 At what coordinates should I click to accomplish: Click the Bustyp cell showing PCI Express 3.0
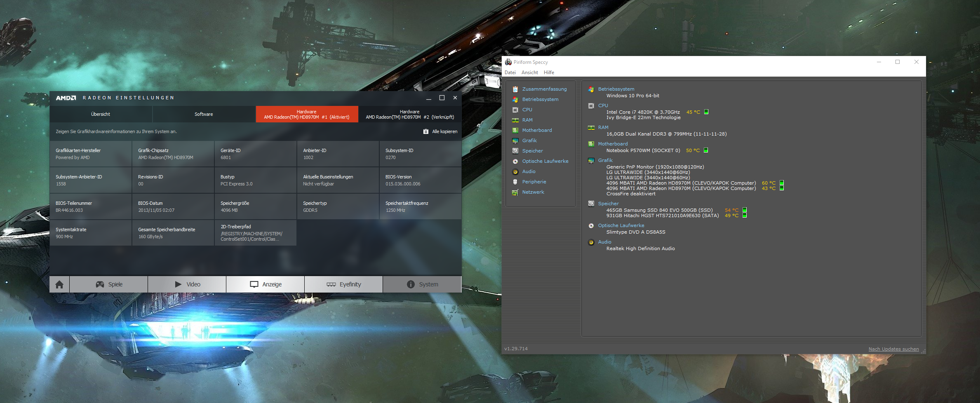pyautogui.click(x=256, y=180)
